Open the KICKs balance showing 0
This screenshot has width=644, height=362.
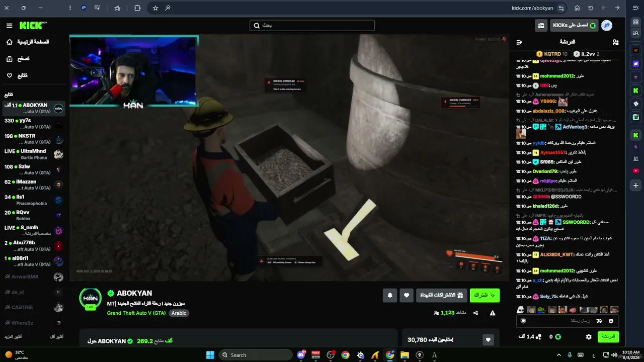tap(554, 337)
